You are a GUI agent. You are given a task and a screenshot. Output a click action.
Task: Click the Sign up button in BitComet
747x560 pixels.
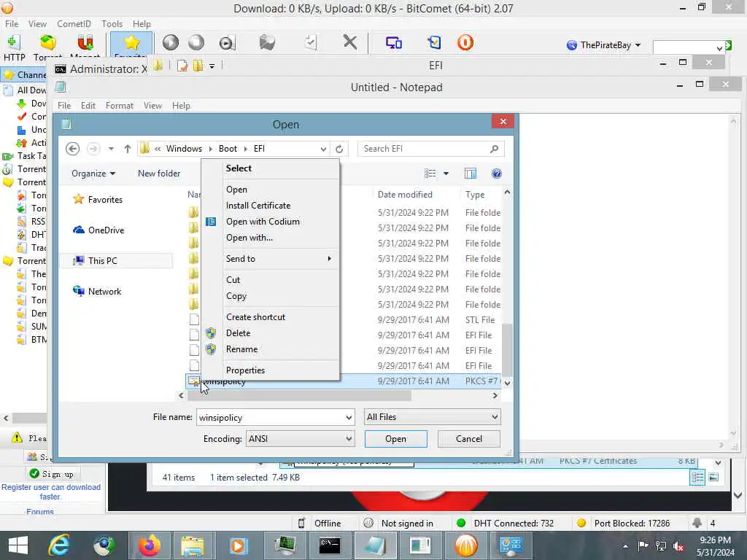[53, 474]
